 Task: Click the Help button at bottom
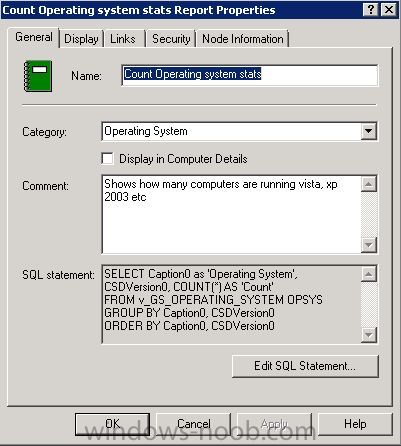click(x=355, y=424)
